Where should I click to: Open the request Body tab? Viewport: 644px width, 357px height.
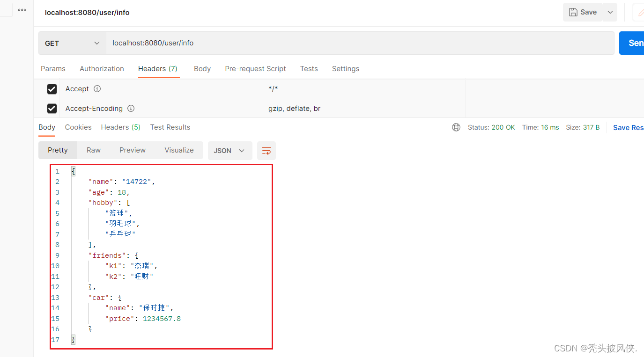202,69
